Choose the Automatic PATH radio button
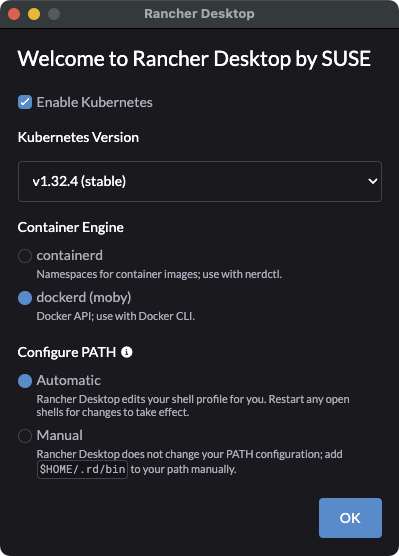Screen dimensions: 399x556 coord(25,381)
